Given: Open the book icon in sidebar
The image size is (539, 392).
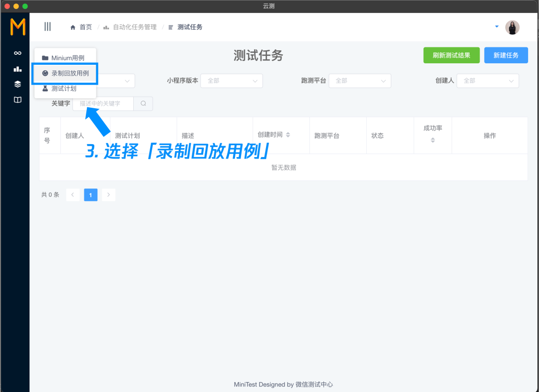Looking at the screenshot, I should pos(17,100).
